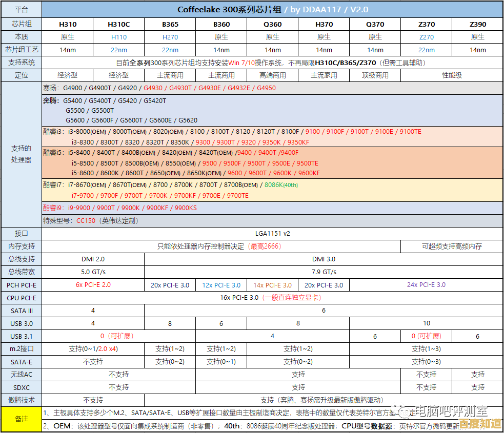
Task: Select the H310 column header
Action: point(67,24)
